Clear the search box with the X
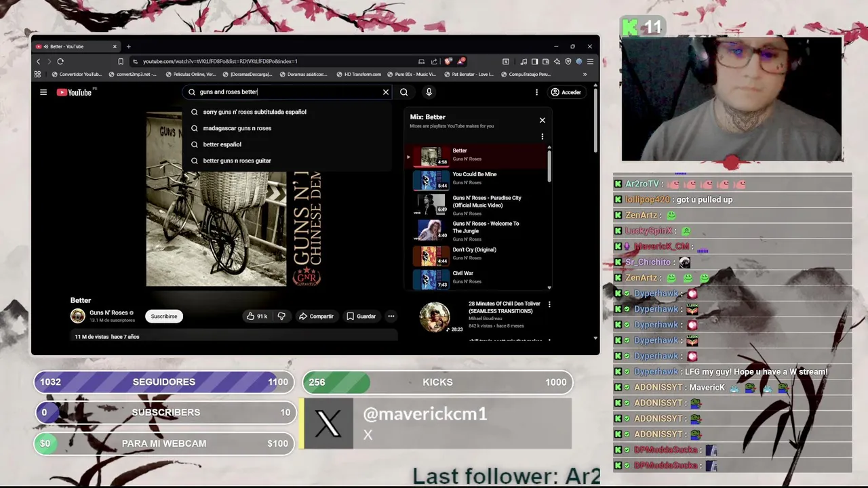Screen dimensions: 868x488 coord(386,92)
